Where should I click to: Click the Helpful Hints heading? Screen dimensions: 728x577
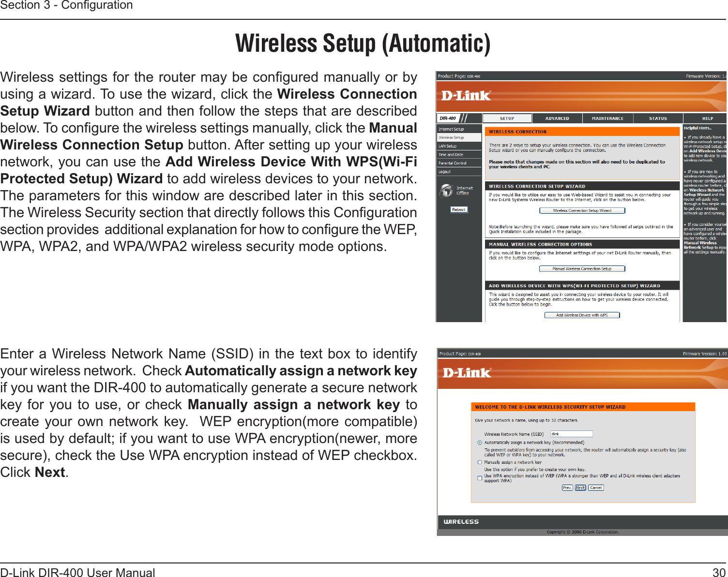[698, 128]
